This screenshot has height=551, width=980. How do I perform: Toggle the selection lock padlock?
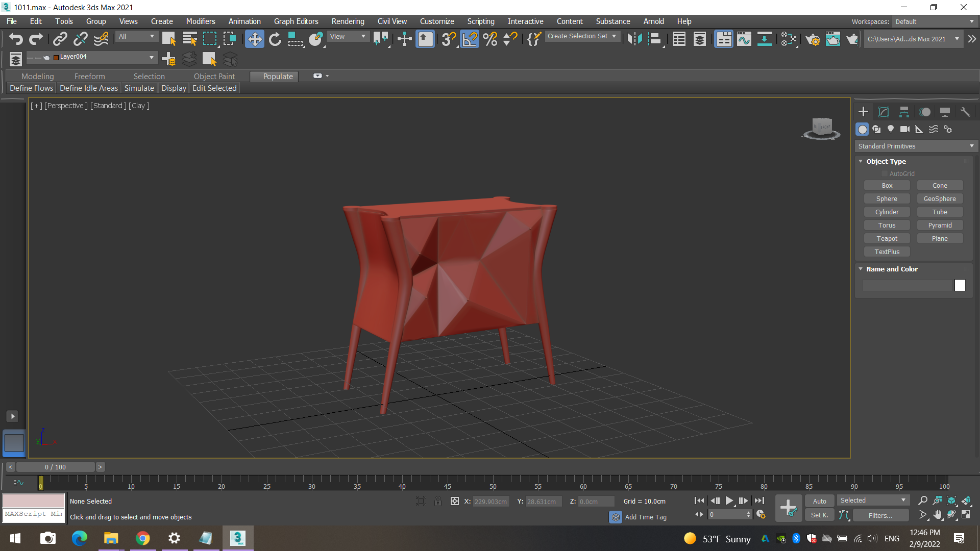[x=438, y=501]
